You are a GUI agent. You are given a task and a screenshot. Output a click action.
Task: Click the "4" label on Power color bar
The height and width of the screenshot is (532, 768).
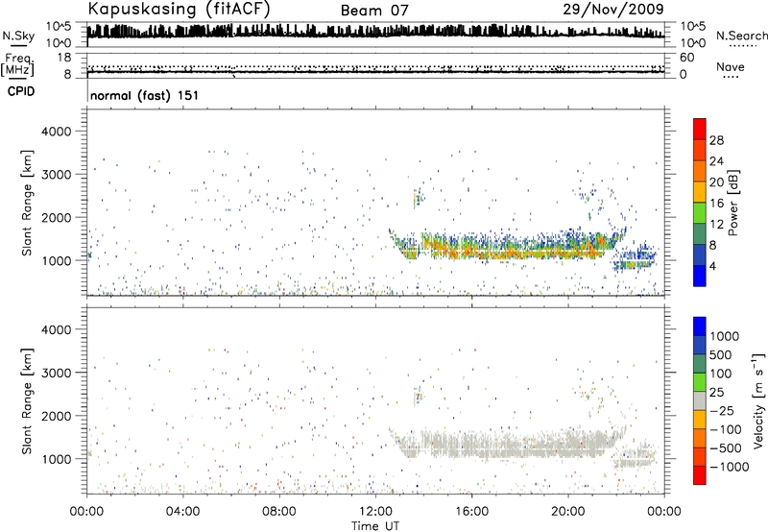point(712,266)
